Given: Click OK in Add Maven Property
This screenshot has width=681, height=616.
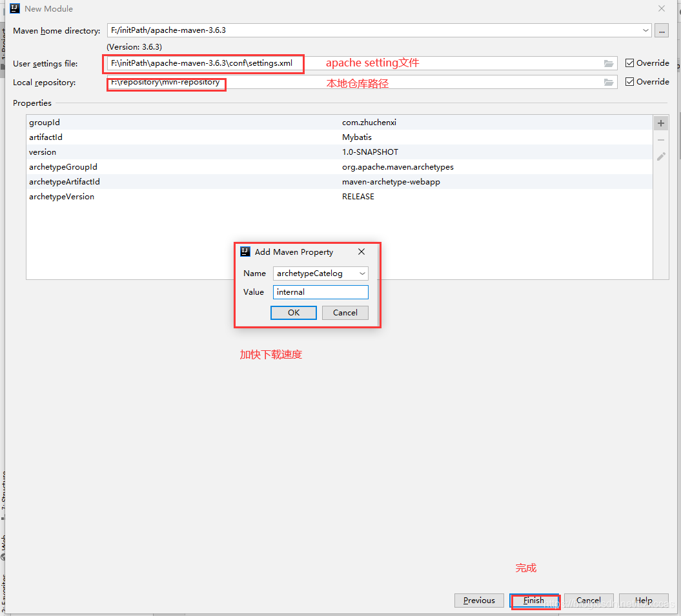Looking at the screenshot, I should [294, 313].
